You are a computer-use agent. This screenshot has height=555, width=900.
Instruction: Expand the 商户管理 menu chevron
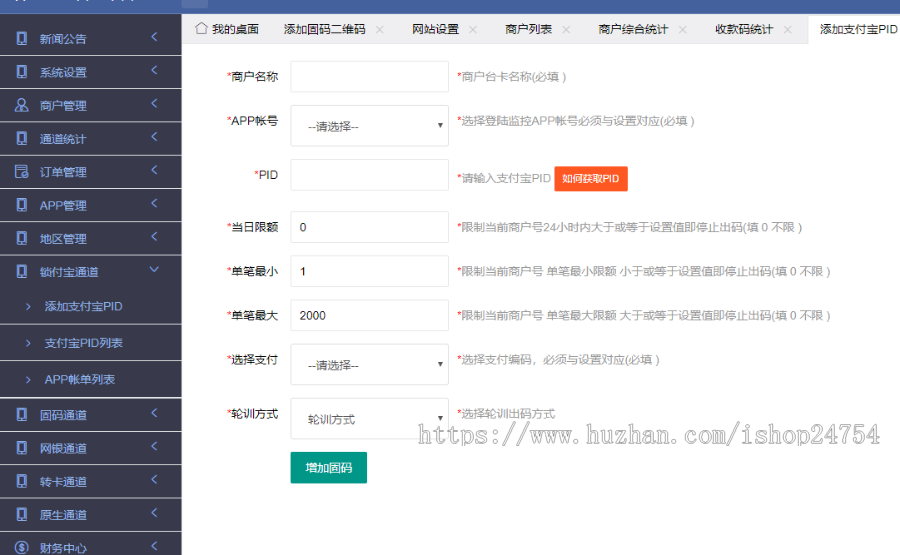click(154, 103)
